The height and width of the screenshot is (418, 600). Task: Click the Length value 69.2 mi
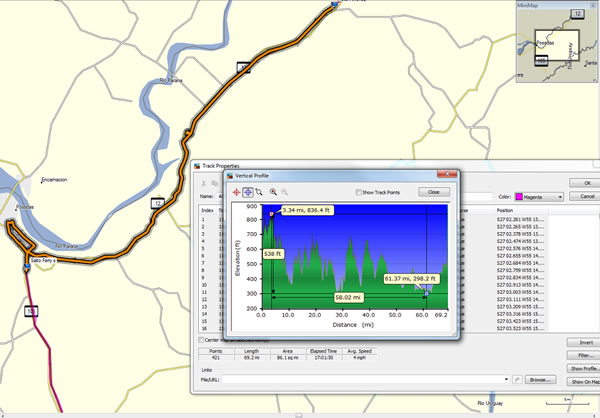(251, 358)
